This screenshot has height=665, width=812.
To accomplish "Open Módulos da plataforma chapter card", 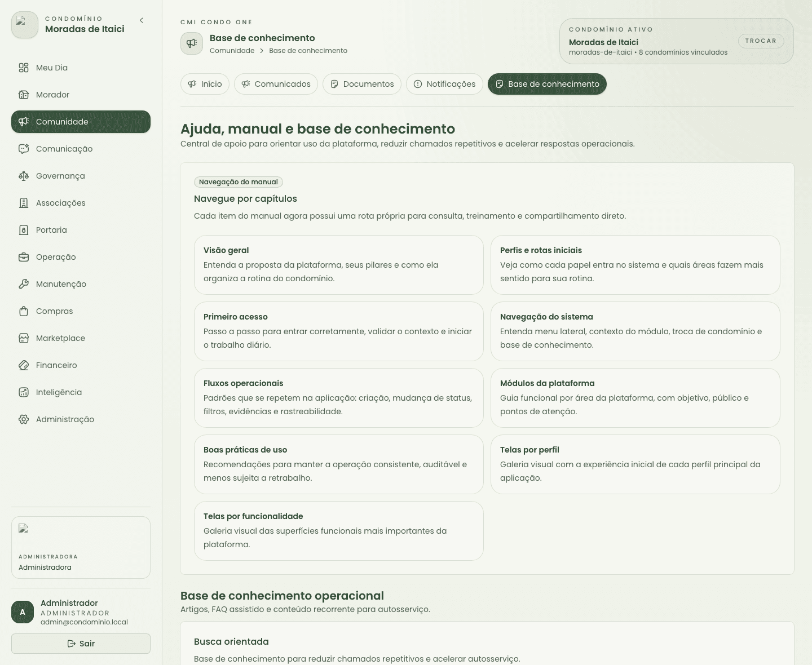I will 636,398.
